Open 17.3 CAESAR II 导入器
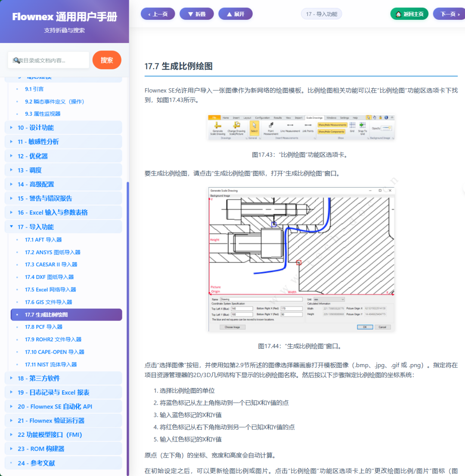465x476 pixels. [x=51, y=264]
